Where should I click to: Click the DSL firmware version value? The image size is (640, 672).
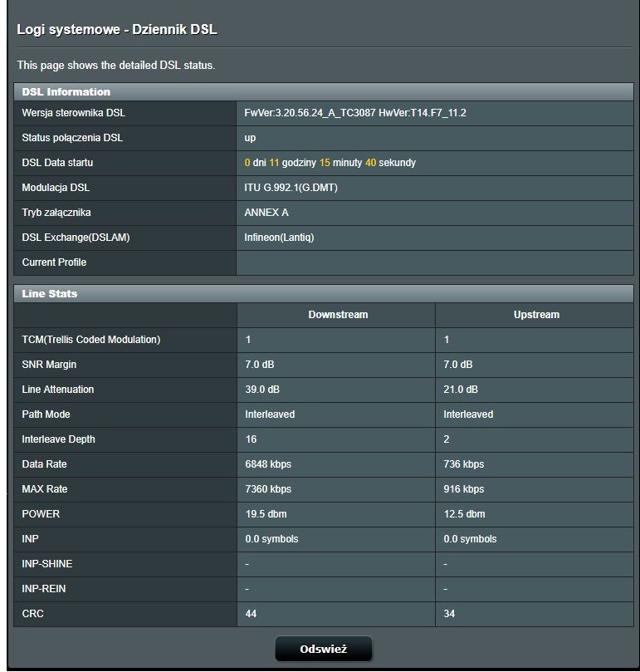[x=355, y=113]
